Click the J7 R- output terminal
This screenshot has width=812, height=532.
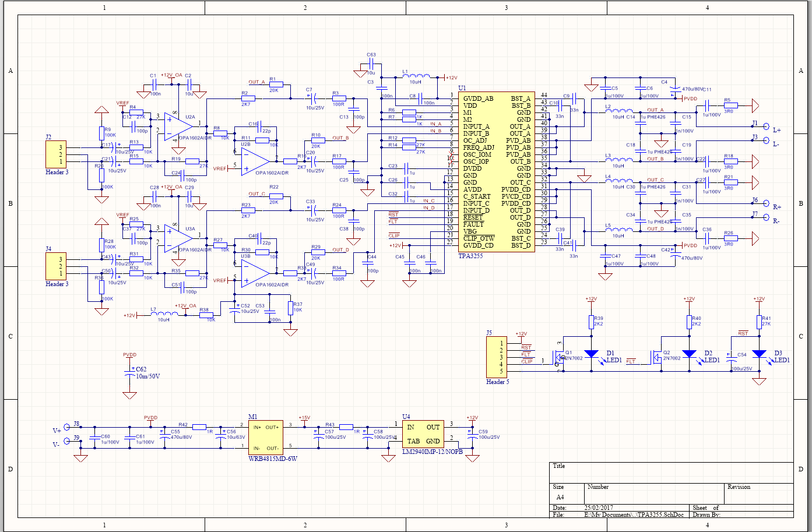766,217
